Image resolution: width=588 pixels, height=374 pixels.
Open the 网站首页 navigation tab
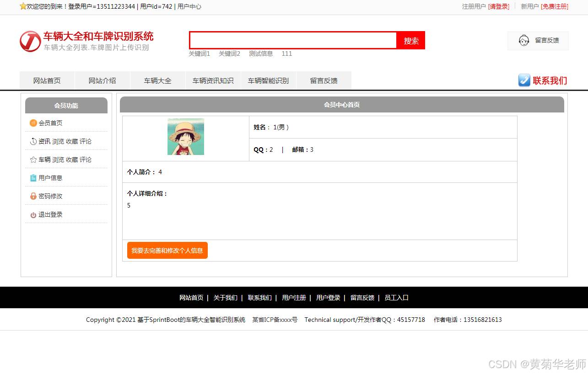[47, 80]
